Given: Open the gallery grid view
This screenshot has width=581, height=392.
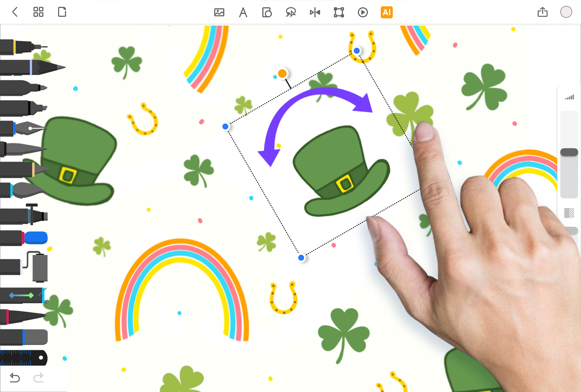Looking at the screenshot, I should 38,12.
